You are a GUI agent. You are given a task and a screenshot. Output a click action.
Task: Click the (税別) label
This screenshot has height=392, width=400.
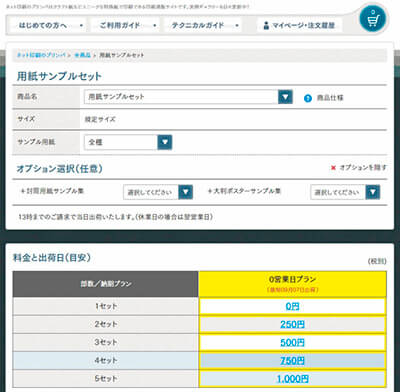377,261
